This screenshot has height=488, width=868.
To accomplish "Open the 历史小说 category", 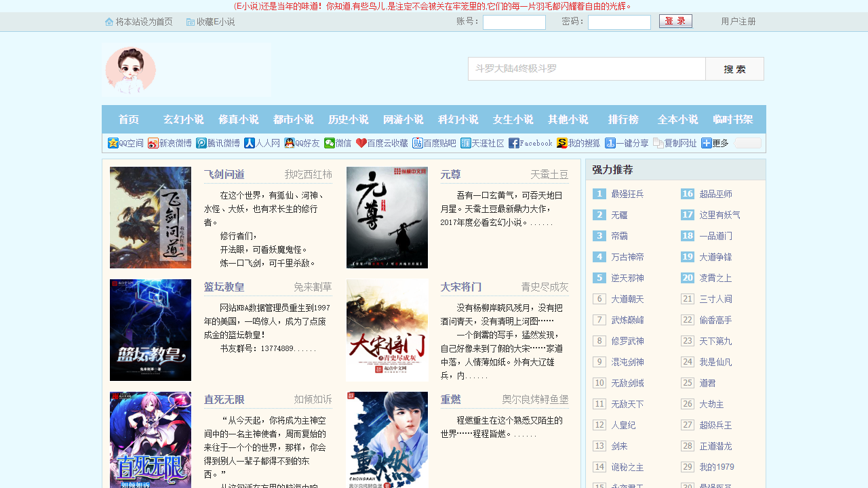I will pos(349,119).
